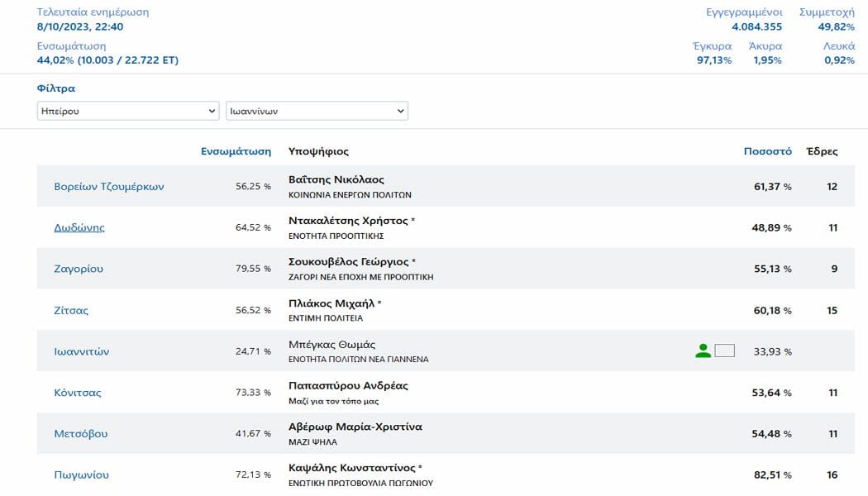
Task: Sort by the Ποσοστό column header
Action: coord(767,151)
